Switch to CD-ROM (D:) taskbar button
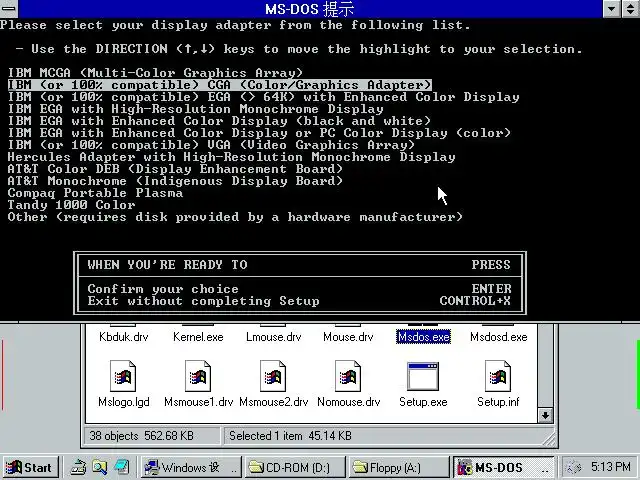Image resolution: width=640 pixels, height=480 pixels. tap(295, 467)
